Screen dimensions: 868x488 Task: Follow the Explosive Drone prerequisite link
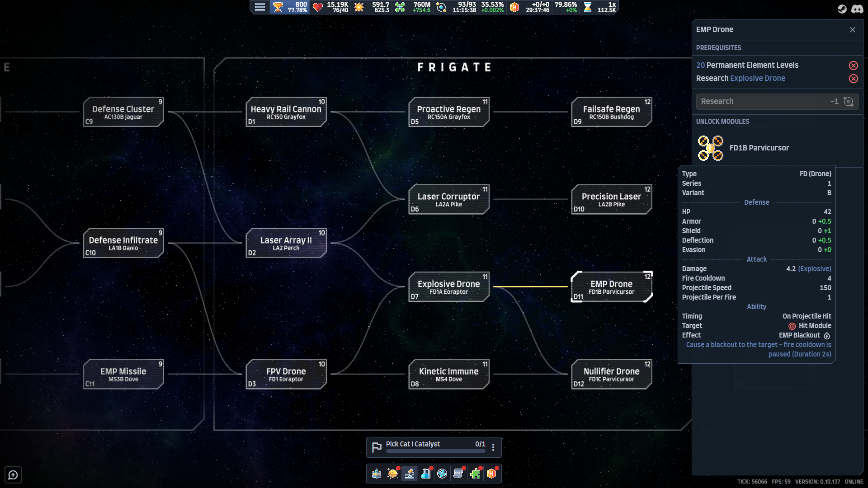[x=758, y=78]
